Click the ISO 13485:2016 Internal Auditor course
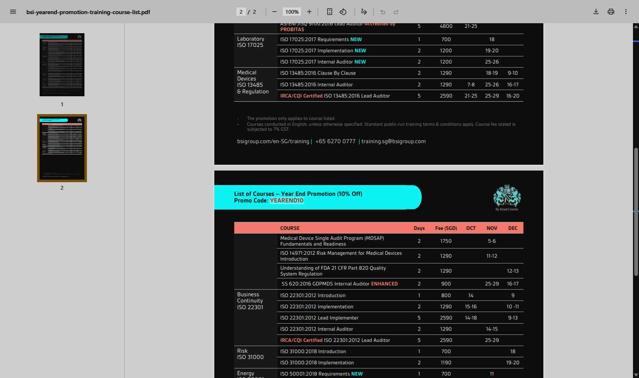The width and height of the screenshot is (639, 378). click(316, 85)
